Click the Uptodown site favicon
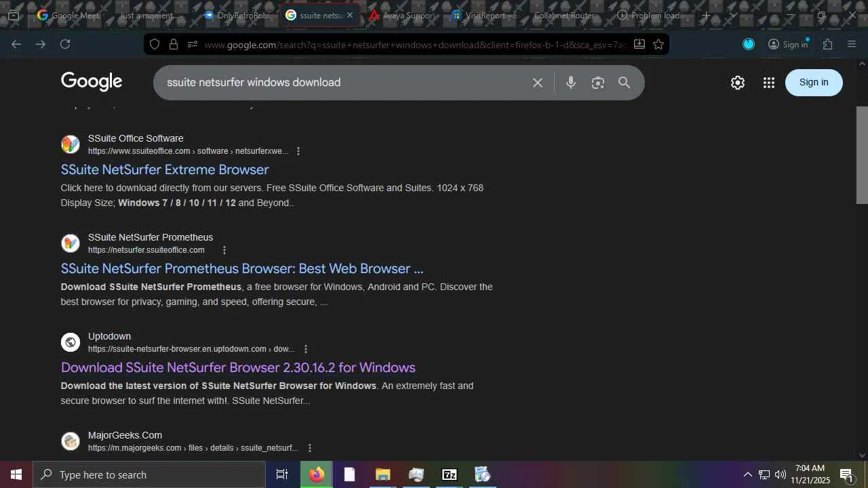This screenshot has height=488, width=868. click(71, 342)
